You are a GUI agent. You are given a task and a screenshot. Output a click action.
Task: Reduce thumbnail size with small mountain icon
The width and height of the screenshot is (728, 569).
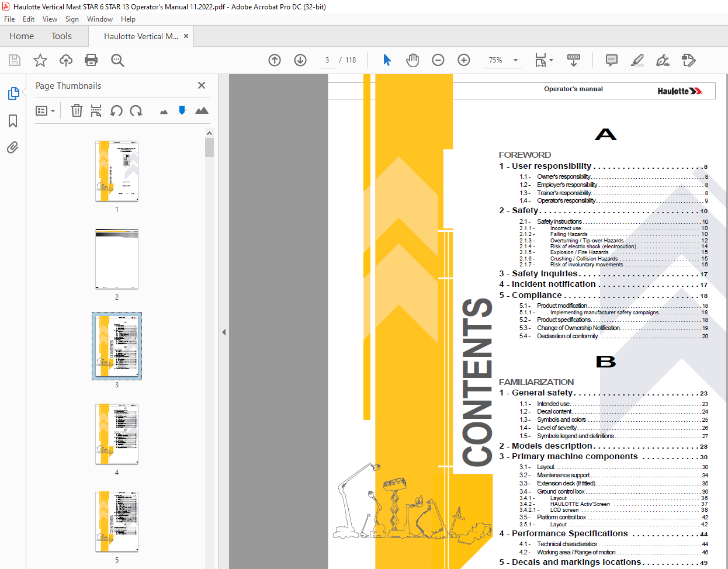(x=164, y=112)
